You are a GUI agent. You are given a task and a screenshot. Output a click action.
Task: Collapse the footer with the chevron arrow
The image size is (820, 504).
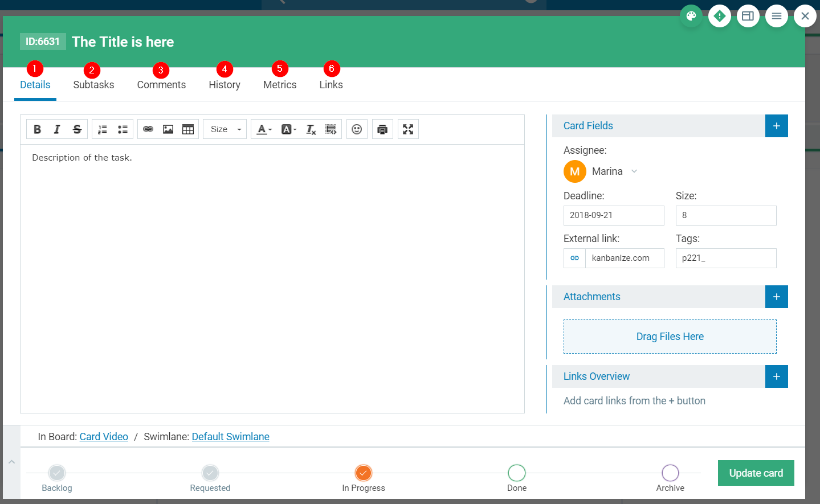(x=11, y=462)
